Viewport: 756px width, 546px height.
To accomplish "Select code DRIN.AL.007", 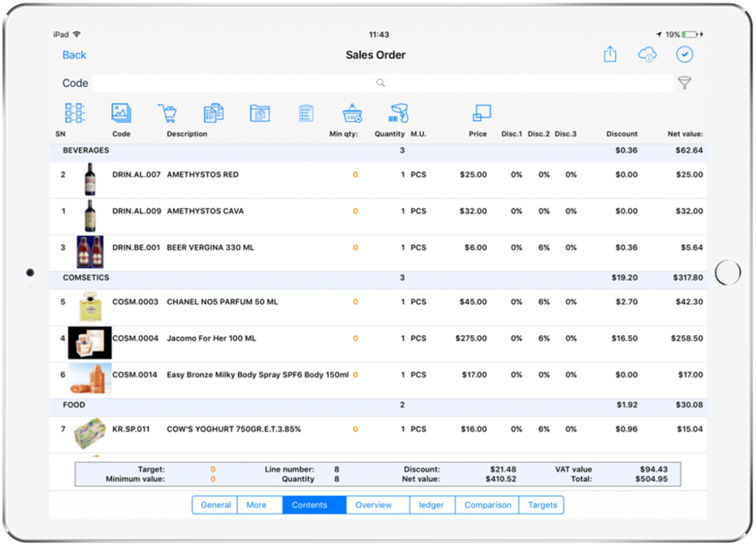I will 137,175.
